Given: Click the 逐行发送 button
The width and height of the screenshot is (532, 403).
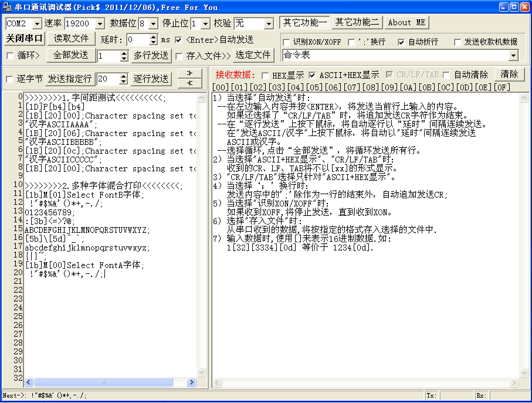Looking at the screenshot, I should tap(151, 79).
